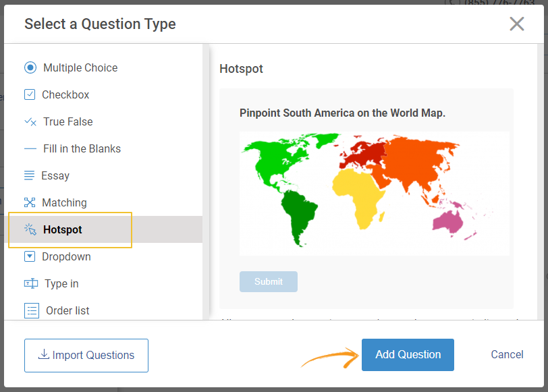Viewport: 548px width, 392px height.
Task: Choose Essay from the question type list
Action: (x=57, y=175)
